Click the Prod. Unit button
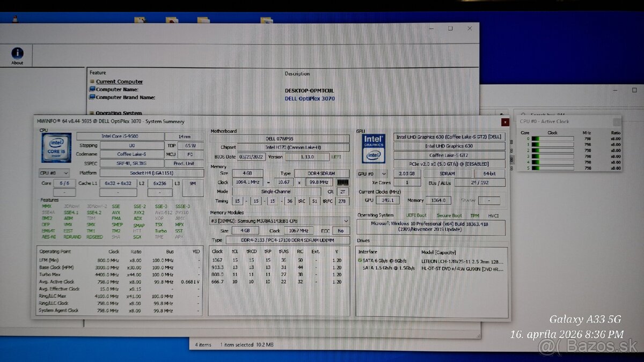This screenshot has height=362, width=644. pyautogui.click(x=185, y=164)
